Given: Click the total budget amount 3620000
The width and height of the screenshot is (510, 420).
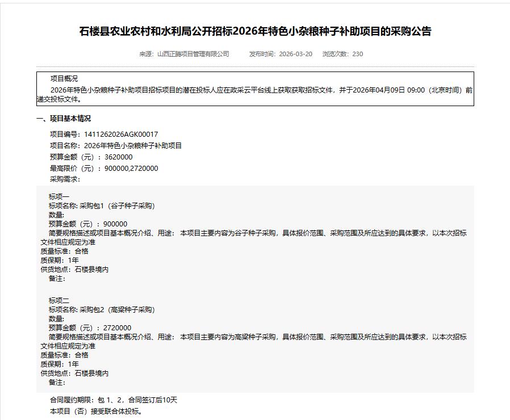Looking at the screenshot, I should click(118, 157).
